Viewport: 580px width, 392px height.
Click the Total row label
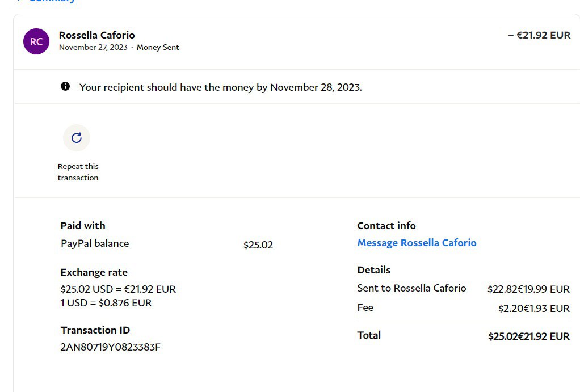pos(369,335)
